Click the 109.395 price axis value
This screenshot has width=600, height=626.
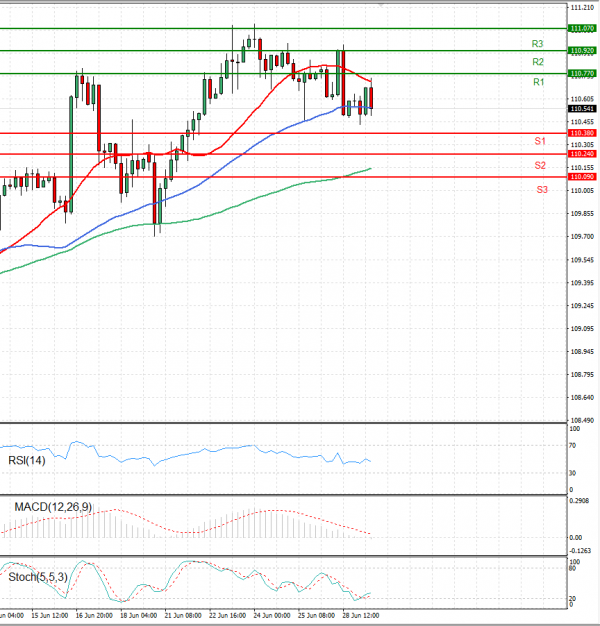(x=582, y=283)
